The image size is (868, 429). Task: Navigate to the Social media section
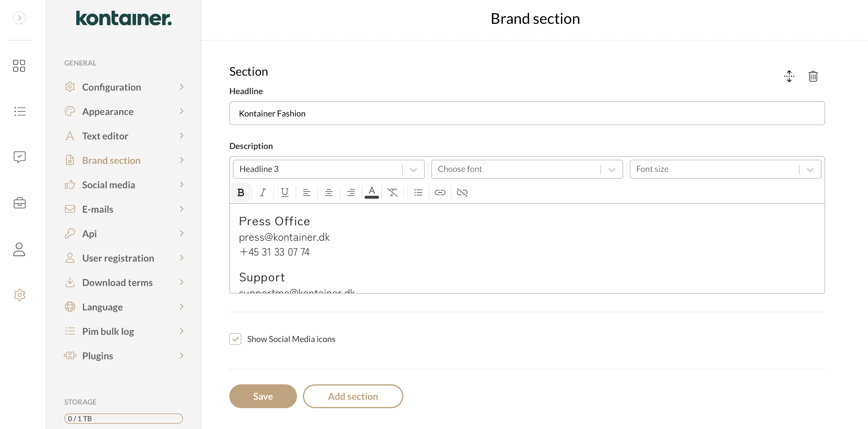click(x=108, y=184)
